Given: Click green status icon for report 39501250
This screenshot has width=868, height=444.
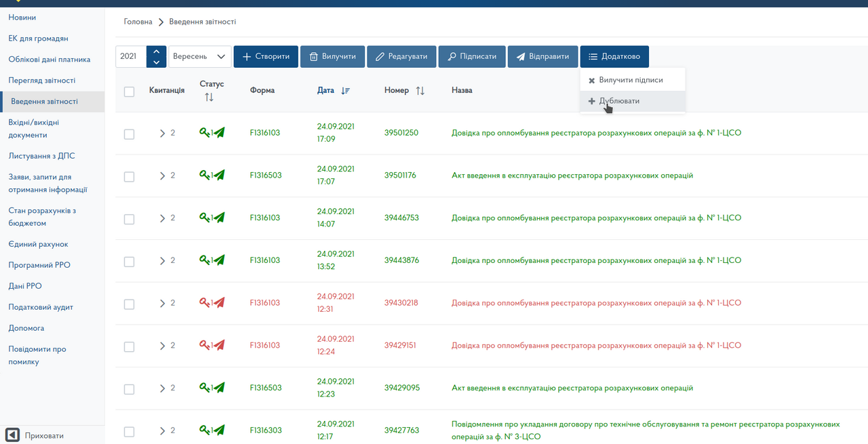Looking at the screenshot, I should (x=212, y=133).
